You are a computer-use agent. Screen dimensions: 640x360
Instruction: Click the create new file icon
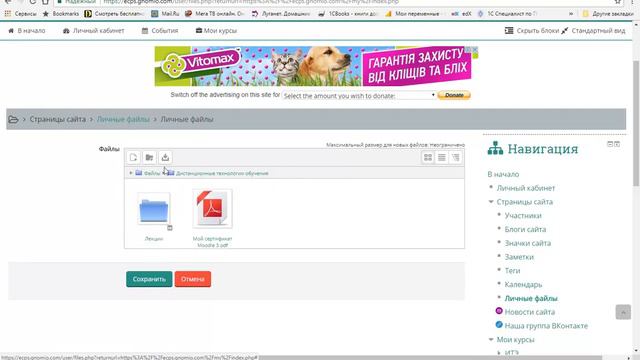(x=133, y=157)
